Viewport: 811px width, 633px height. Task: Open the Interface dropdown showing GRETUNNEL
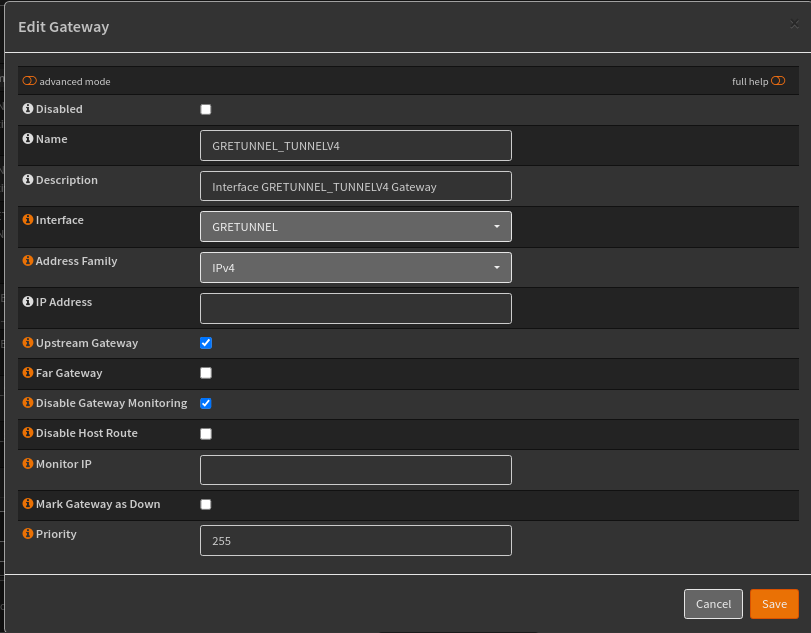pyautogui.click(x=355, y=226)
